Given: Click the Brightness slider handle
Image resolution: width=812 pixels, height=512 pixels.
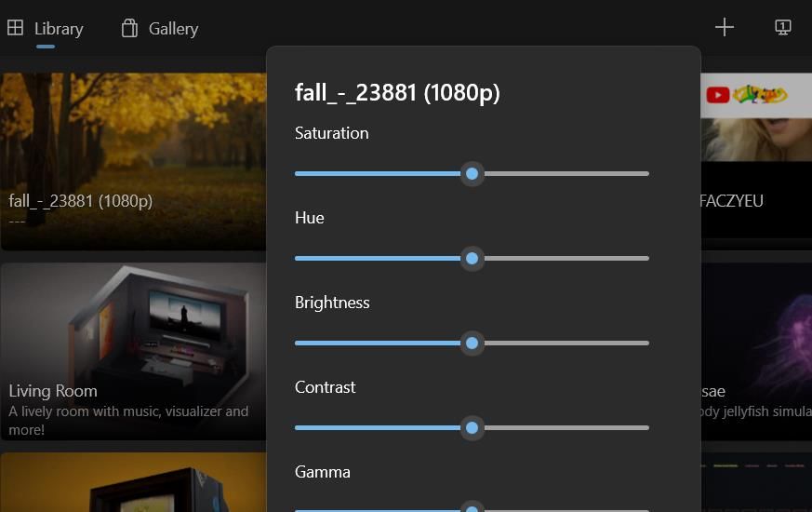Looking at the screenshot, I should click(473, 344).
